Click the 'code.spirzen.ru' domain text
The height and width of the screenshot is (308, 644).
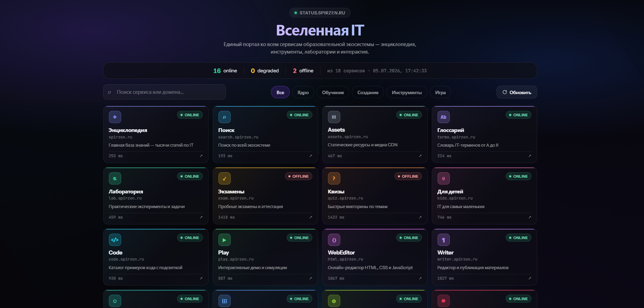(x=126, y=259)
